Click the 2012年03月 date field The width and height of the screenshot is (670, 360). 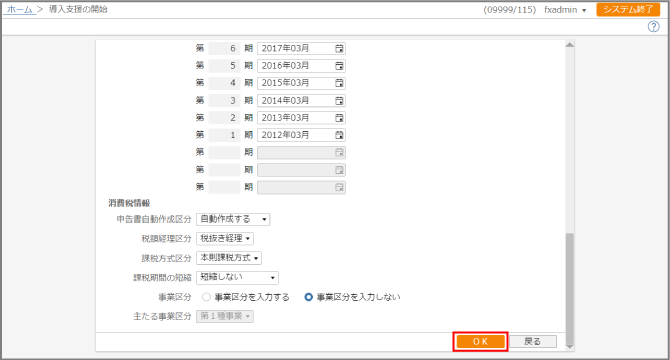point(301,135)
